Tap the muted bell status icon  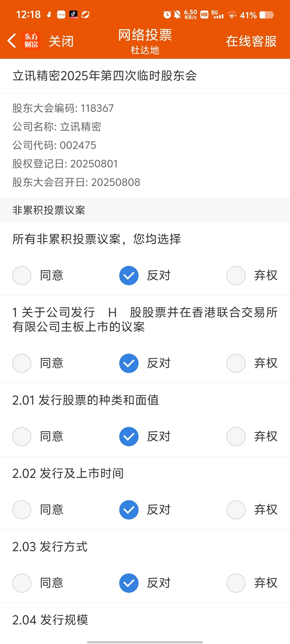(x=177, y=14)
